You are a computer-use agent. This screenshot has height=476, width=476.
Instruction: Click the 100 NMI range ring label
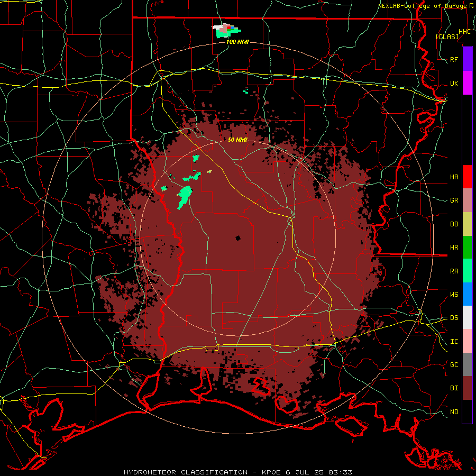(237, 42)
